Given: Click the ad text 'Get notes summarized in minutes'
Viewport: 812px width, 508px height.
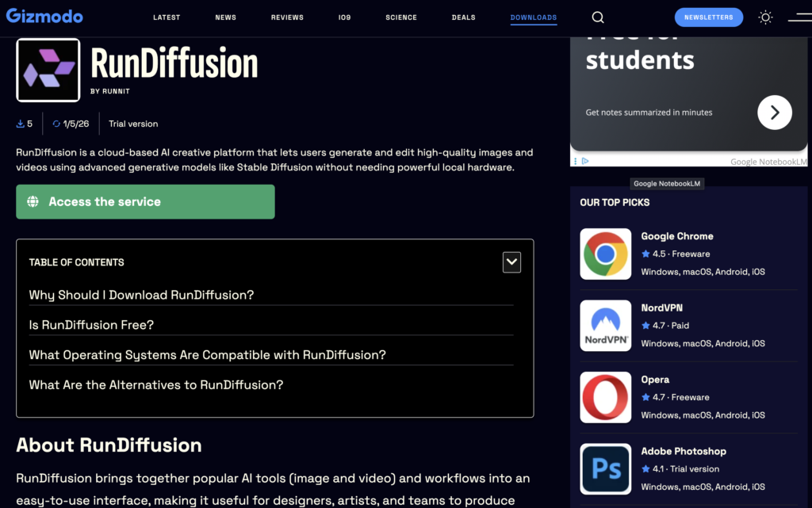Looking at the screenshot, I should (649, 113).
